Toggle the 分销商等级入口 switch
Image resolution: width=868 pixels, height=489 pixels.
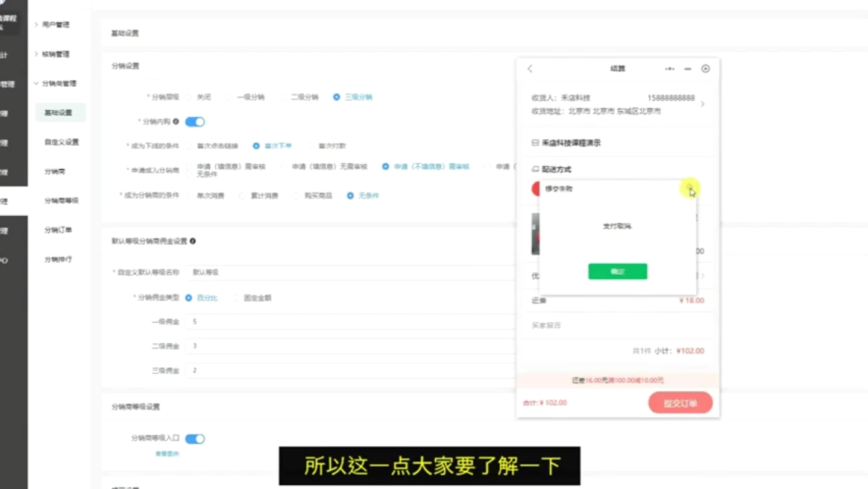coord(195,438)
